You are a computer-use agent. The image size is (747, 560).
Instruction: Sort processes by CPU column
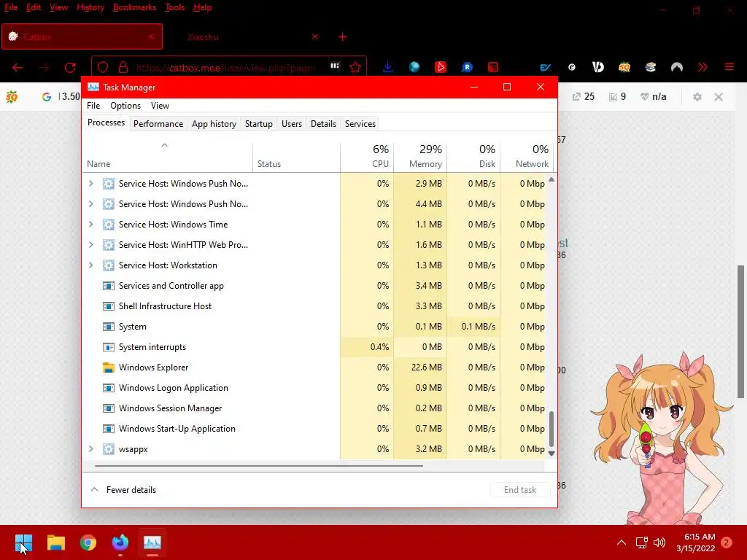coord(367,157)
